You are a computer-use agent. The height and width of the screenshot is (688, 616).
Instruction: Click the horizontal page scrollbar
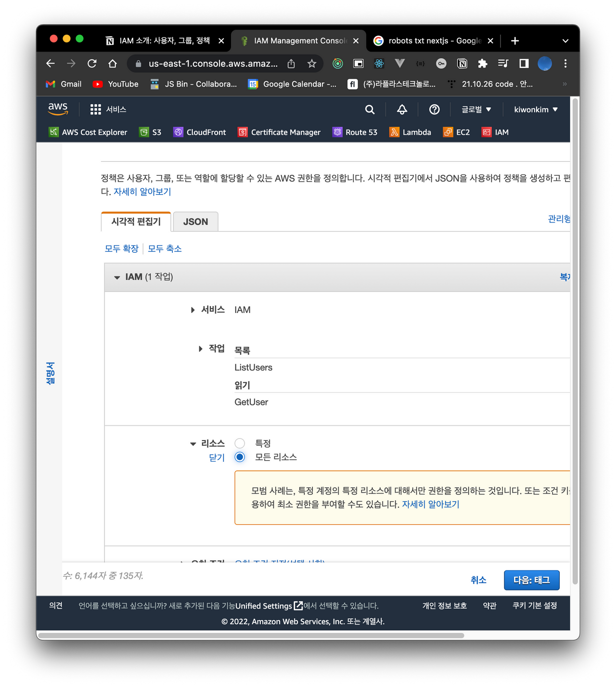[x=251, y=635]
